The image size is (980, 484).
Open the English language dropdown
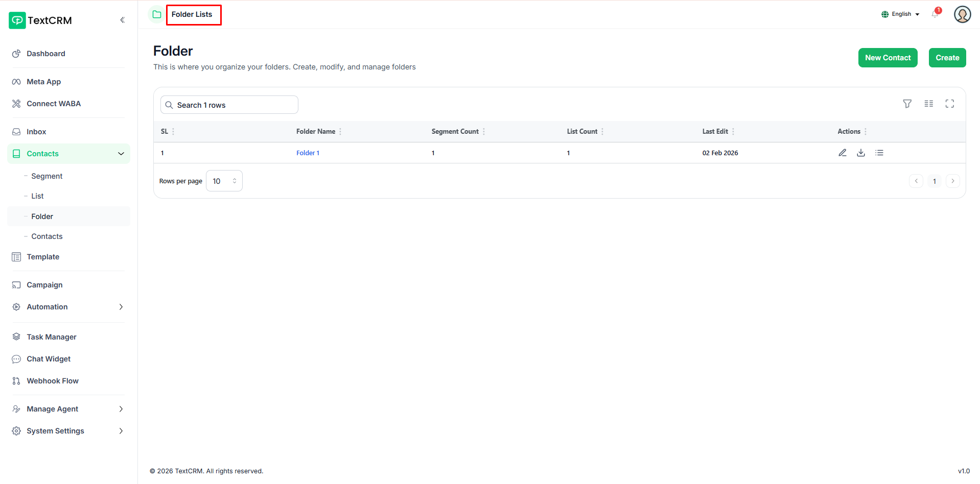point(900,14)
